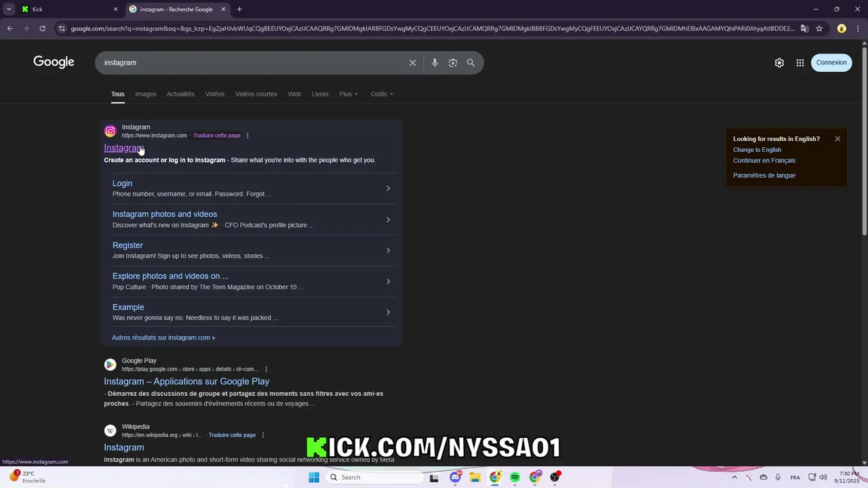Image resolution: width=868 pixels, height=488 pixels.
Task: Open Google quick settings gear
Action: click(x=779, y=62)
